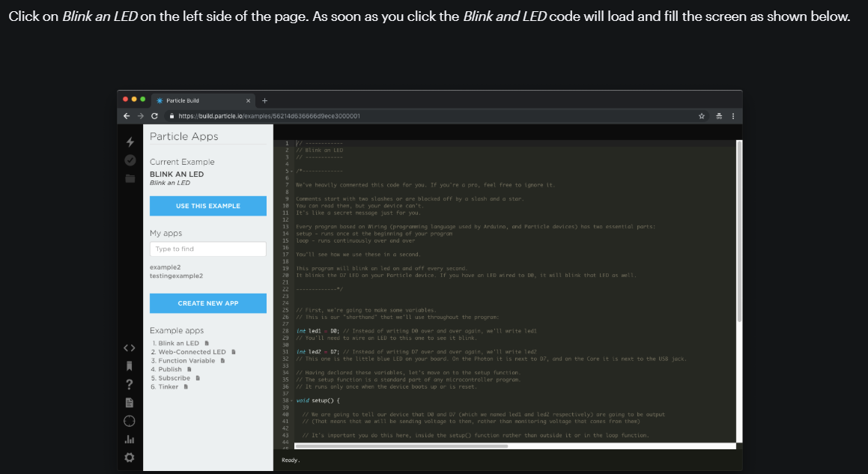Click the Save folder icon in sidebar
Screen dimensions: 868x474
(x=130, y=178)
